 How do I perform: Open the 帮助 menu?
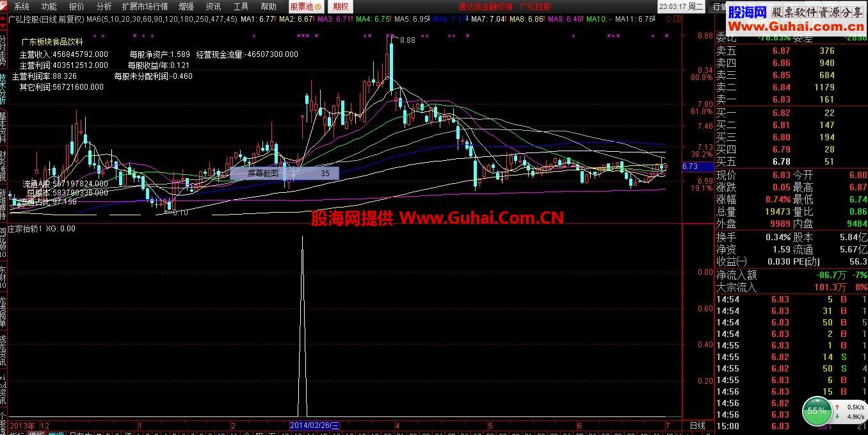(x=268, y=6)
